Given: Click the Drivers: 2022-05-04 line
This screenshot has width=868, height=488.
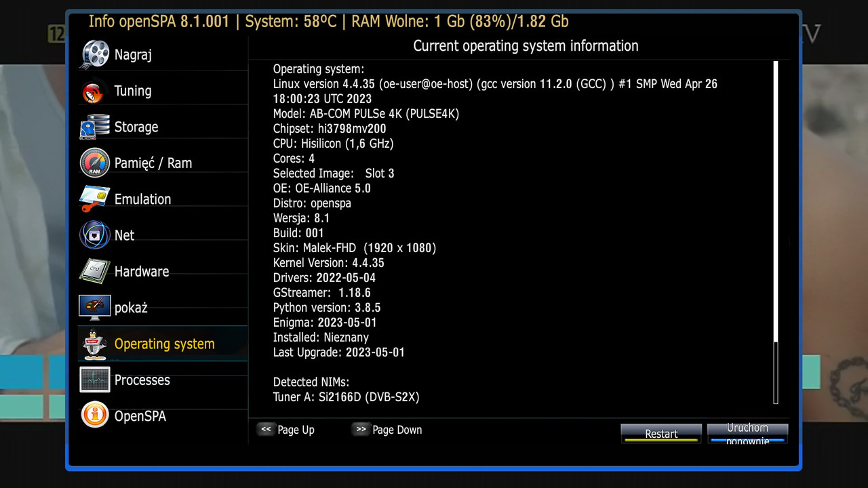Looking at the screenshot, I should (x=324, y=278).
